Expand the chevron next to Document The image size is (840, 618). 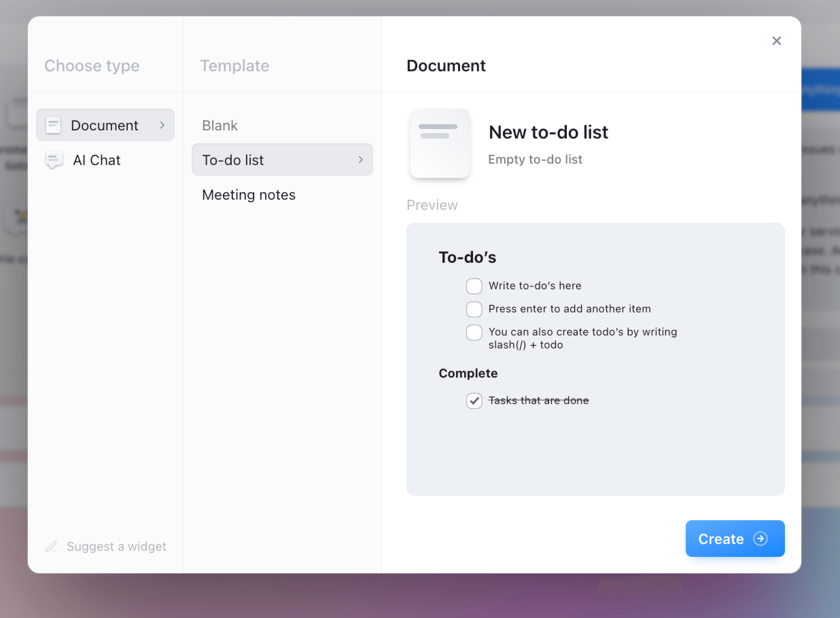[x=162, y=125]
